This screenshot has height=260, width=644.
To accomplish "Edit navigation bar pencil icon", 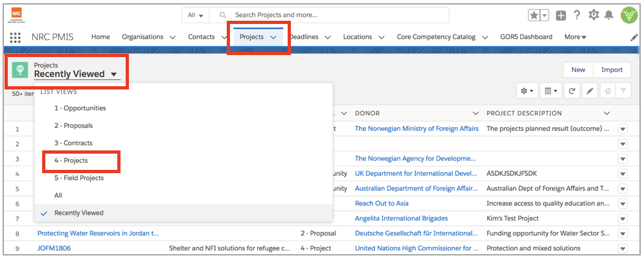I will (634, 38).
